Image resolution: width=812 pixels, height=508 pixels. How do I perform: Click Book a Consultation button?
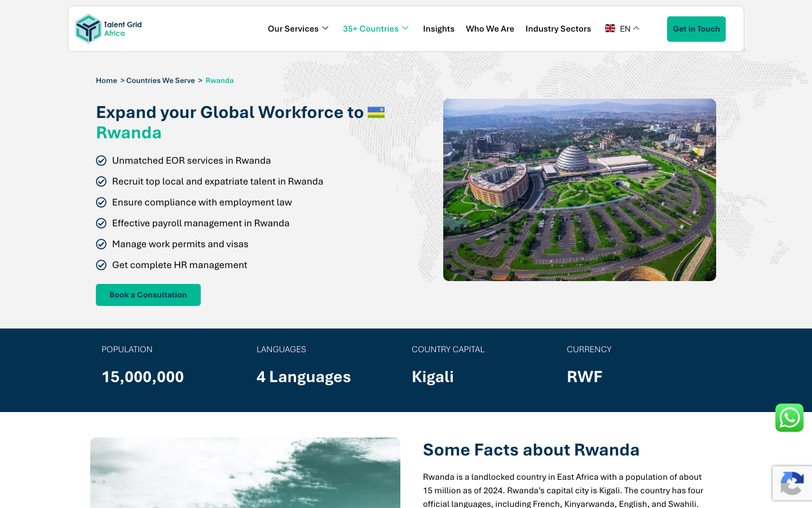pos(148,295)
